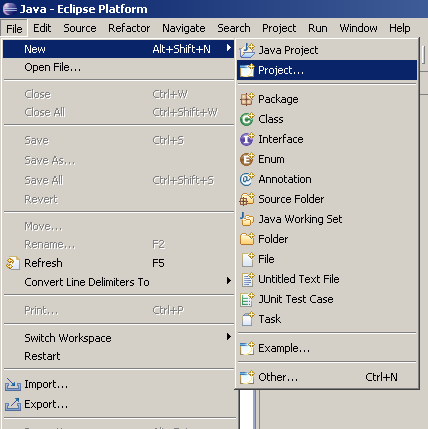The height and width of the screenshot is (429, 428).
Task: Click the Java Project icon
Action: coord(247,50)
